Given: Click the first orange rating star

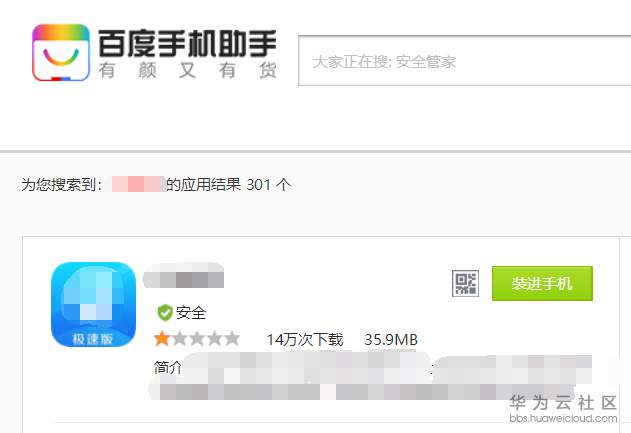Looking at the screenshot, I should [x=162, y=339].
